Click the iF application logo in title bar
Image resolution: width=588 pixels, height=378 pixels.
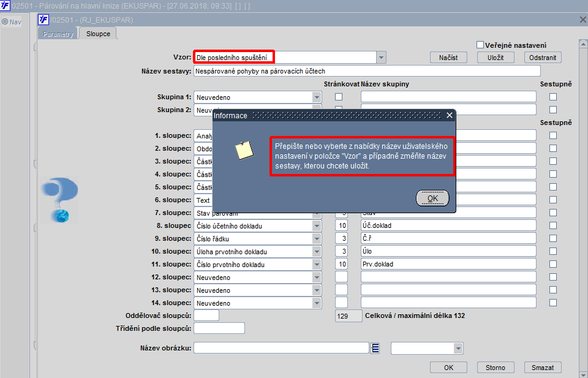pos(5,6)
